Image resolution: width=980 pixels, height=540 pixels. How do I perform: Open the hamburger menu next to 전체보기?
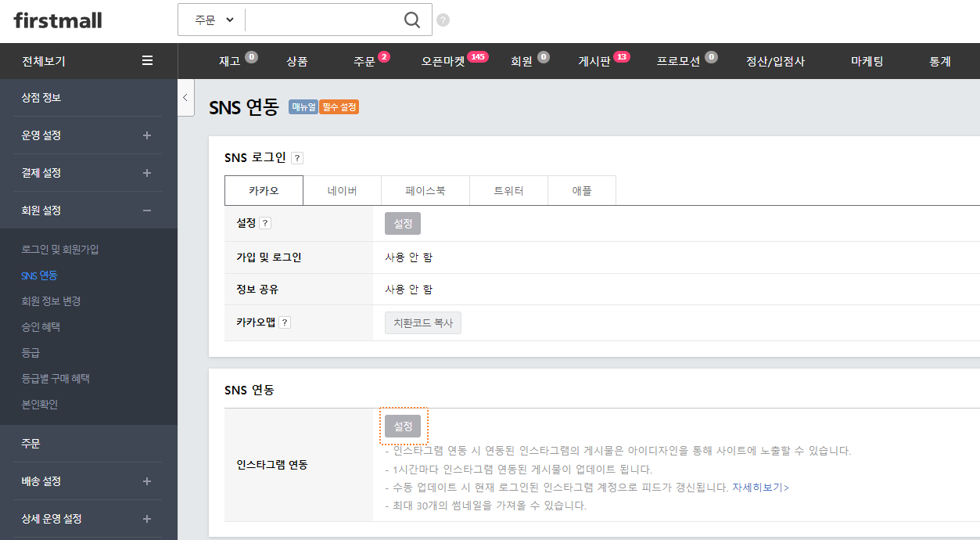(x=147, y=60)
